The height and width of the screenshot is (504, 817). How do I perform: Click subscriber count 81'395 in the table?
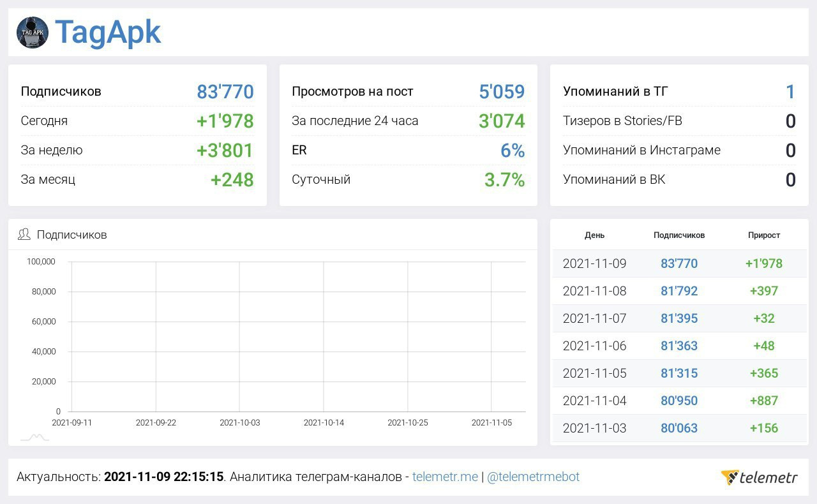[679, 318]
